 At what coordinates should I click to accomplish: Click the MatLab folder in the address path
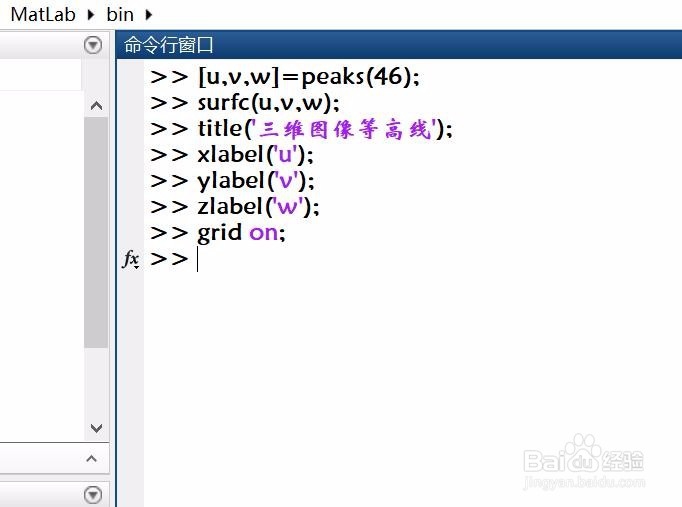(x=43, y=14)
